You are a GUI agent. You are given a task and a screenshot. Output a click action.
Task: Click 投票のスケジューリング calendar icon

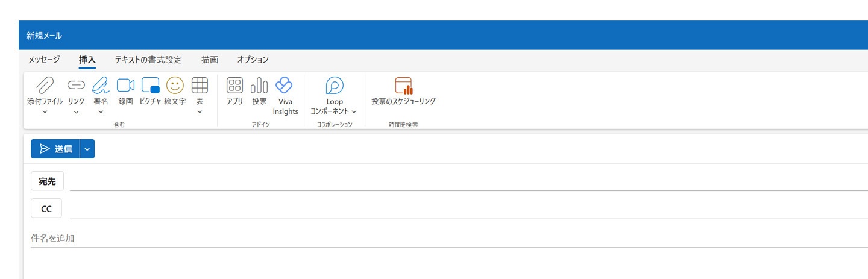403,85
